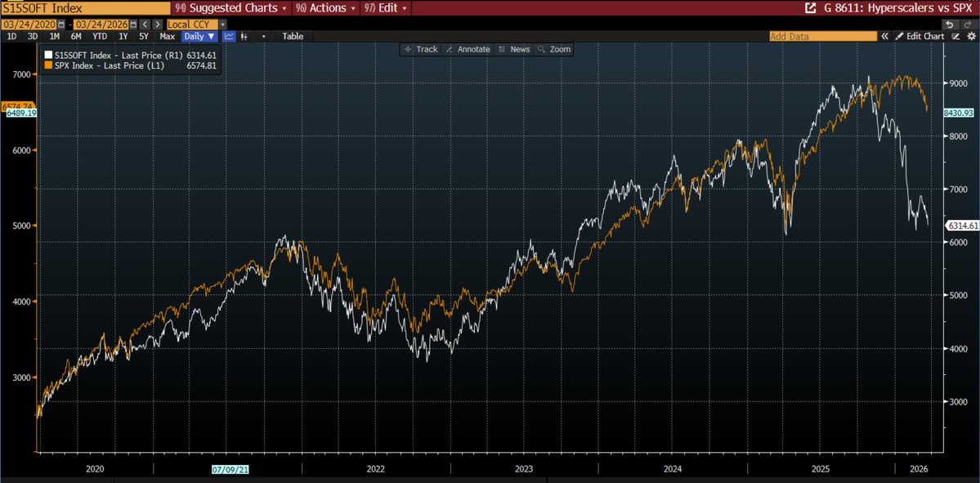
Task: Click the 8430.93 right axis value label
Action: click(960, 113)
